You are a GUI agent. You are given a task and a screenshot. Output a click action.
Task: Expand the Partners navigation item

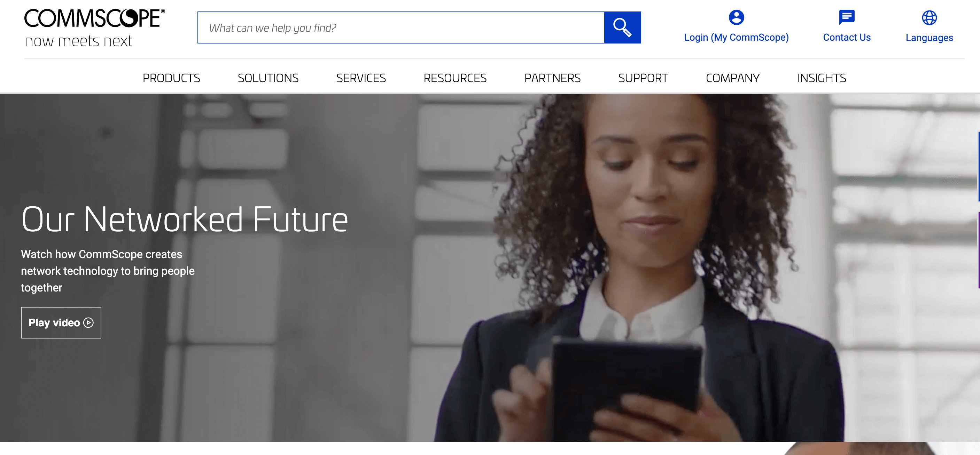tap(552, 78)
